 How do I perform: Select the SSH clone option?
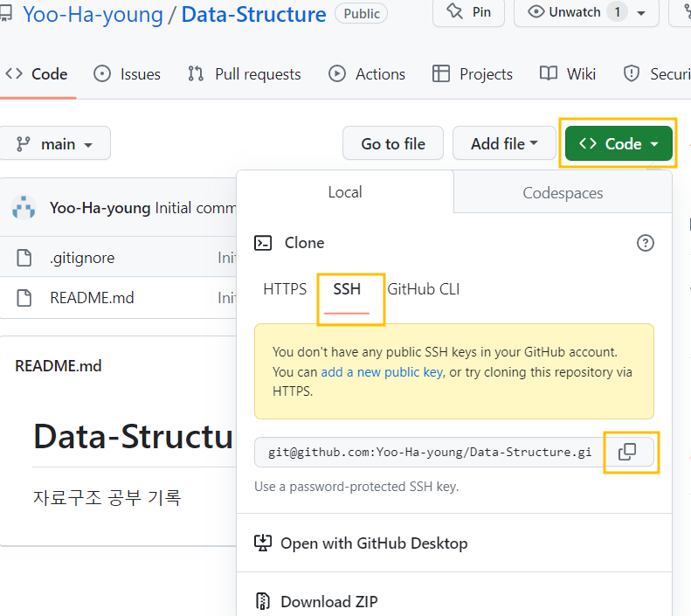point(347,289)
